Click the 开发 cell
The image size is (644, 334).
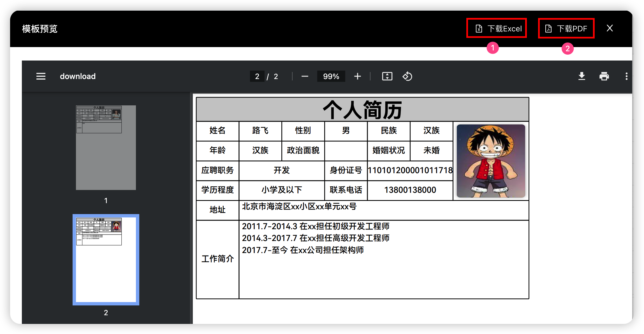click(282, 170)
